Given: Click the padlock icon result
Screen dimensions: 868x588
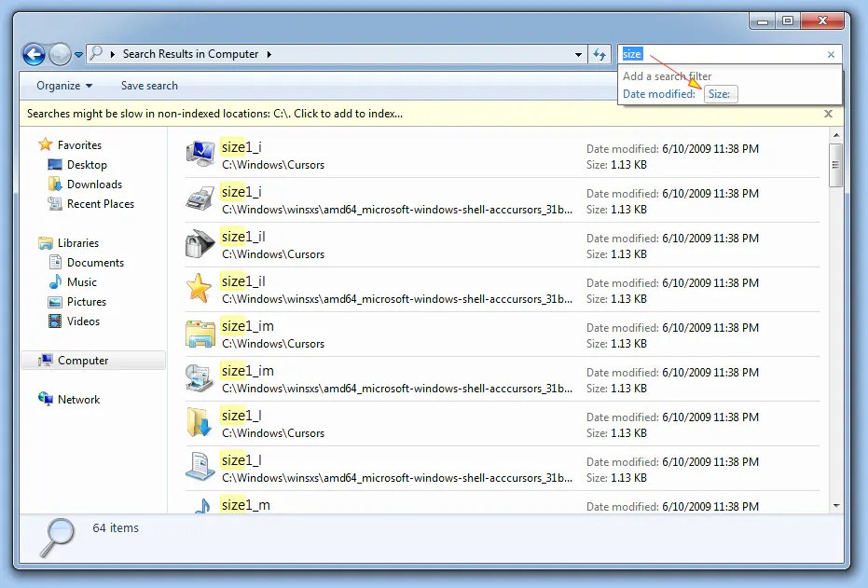Looking at the screenshot, I should click(x=200, y=244).
